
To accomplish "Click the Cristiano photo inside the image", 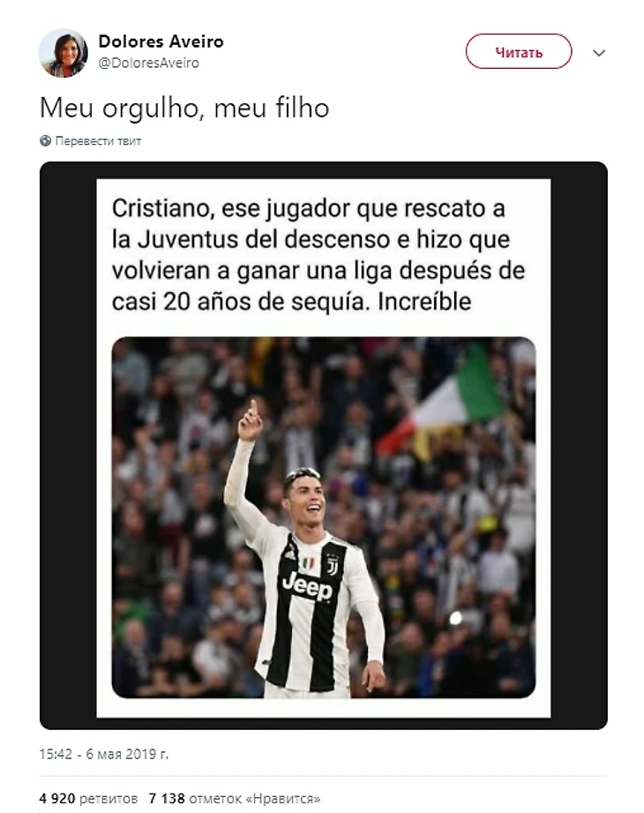I will [324, 517].
